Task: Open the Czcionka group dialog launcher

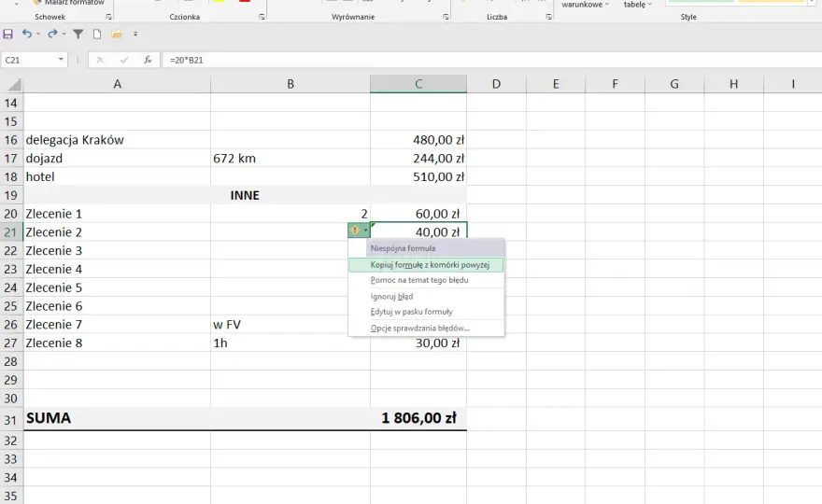Action: (x=261, y=17)
